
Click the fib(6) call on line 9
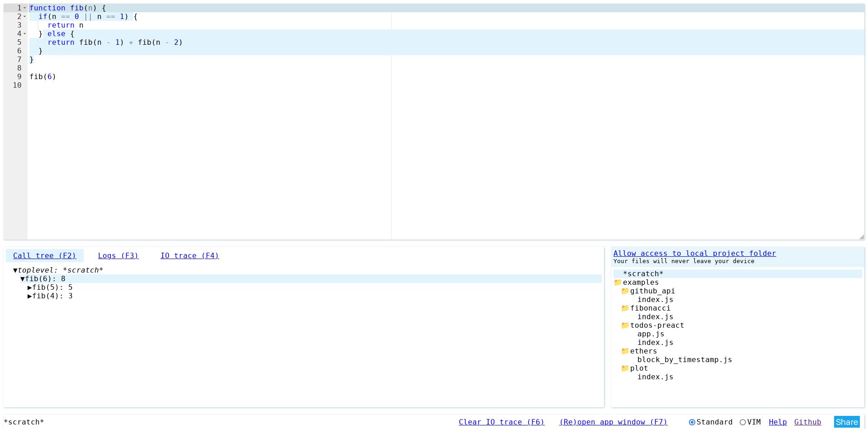[43, 77]
